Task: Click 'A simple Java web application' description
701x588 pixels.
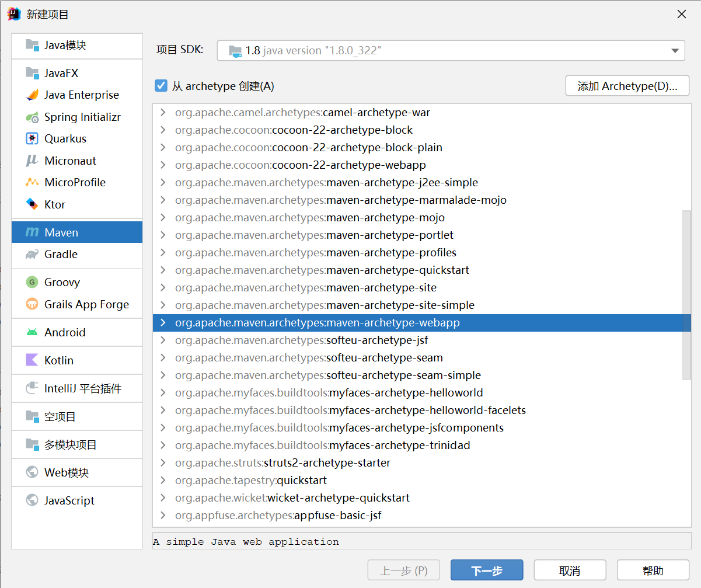Action: tap(246, 541)
